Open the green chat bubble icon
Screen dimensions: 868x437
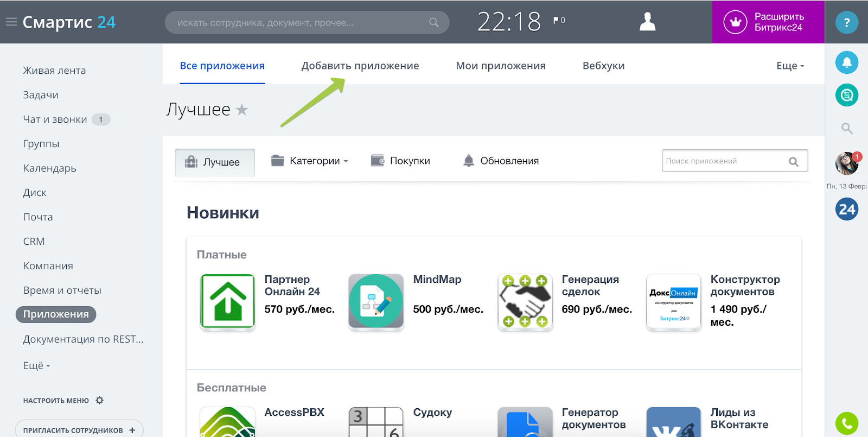[x=846, y=96]
